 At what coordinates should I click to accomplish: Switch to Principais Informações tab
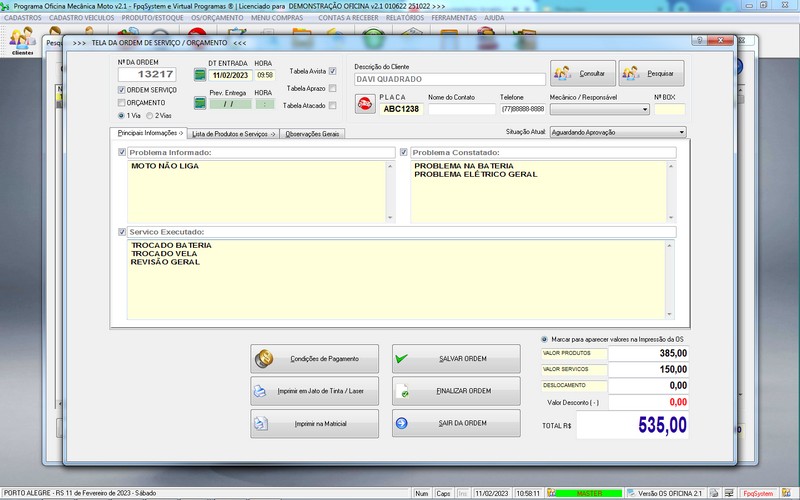tap(149, 133)
